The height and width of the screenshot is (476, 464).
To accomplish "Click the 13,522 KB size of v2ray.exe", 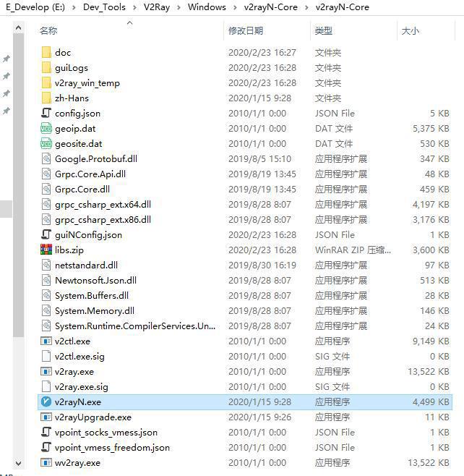I will pos(428,372).
